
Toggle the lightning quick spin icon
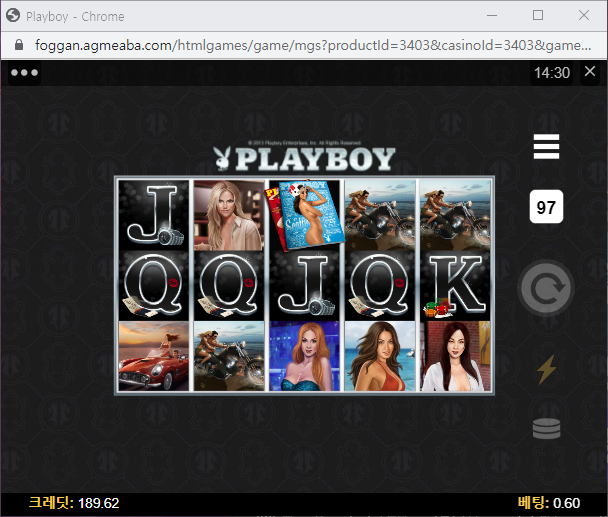click(x=546, y=369)
